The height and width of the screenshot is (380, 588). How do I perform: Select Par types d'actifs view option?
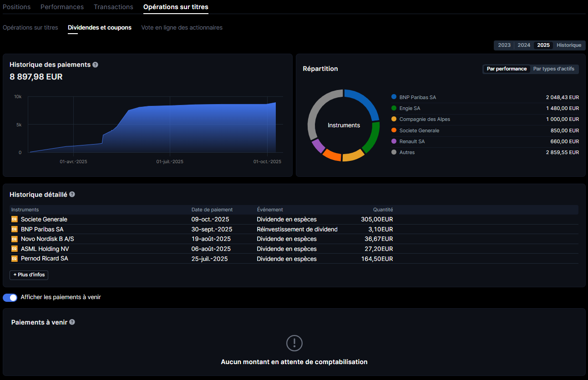[554, 69]
